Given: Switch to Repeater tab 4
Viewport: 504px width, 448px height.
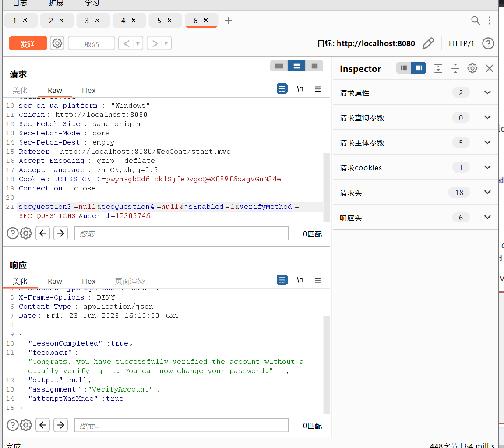Looking at the screenshot, I should coord(123,21).
